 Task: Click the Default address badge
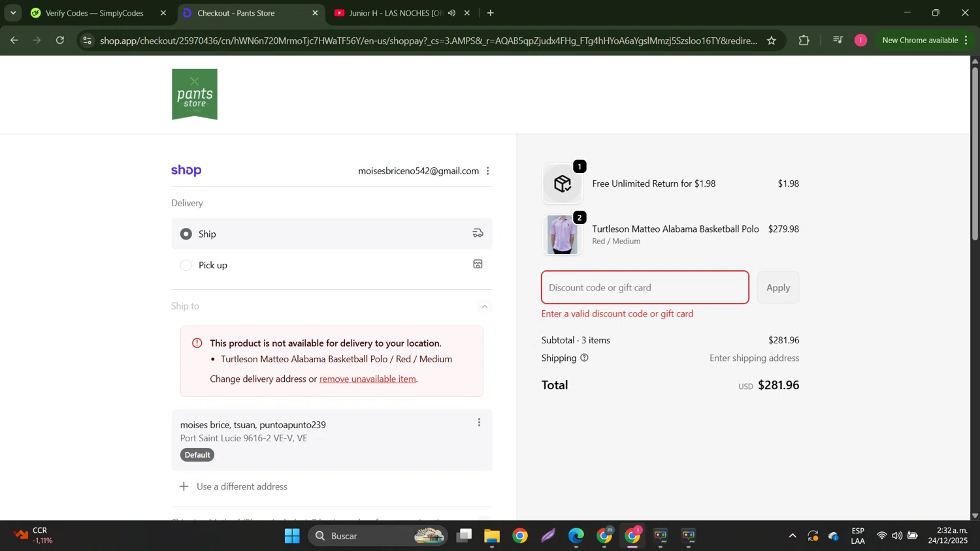197,455
